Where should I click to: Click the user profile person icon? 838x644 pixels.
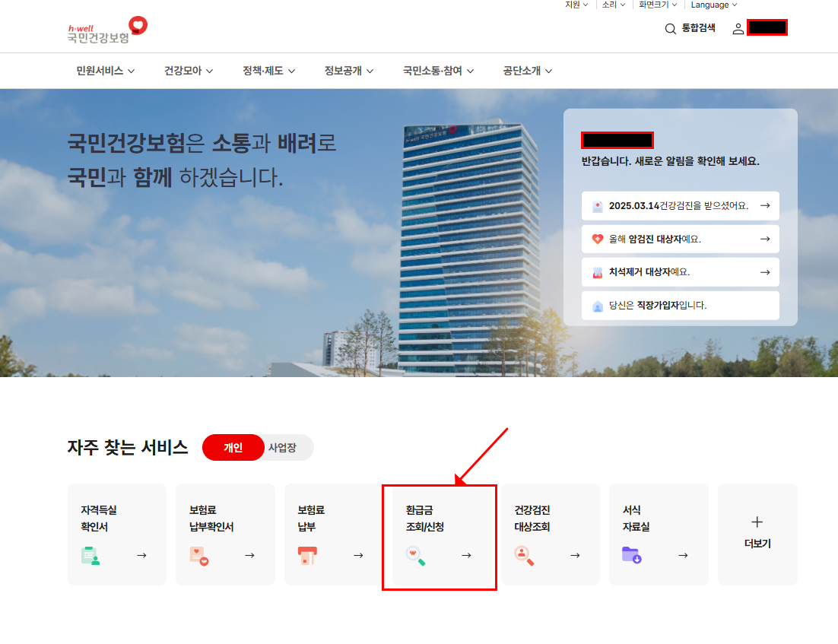coord(736,28)
